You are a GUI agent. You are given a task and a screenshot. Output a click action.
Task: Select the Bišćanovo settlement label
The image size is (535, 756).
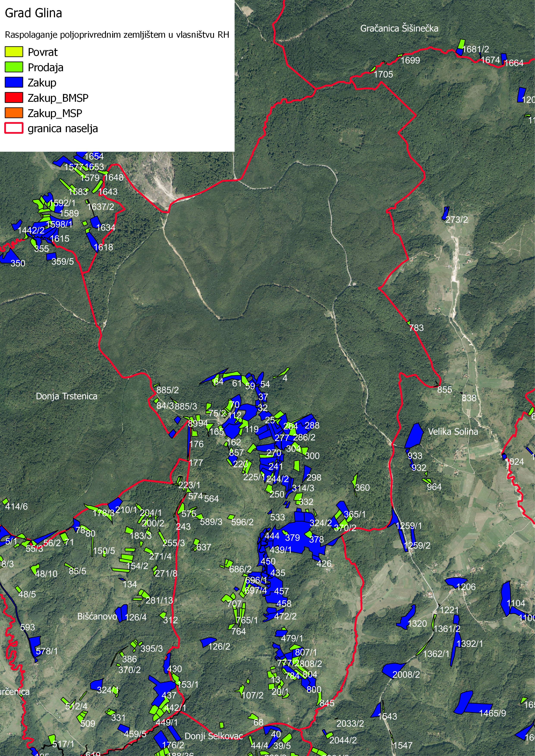97,616
